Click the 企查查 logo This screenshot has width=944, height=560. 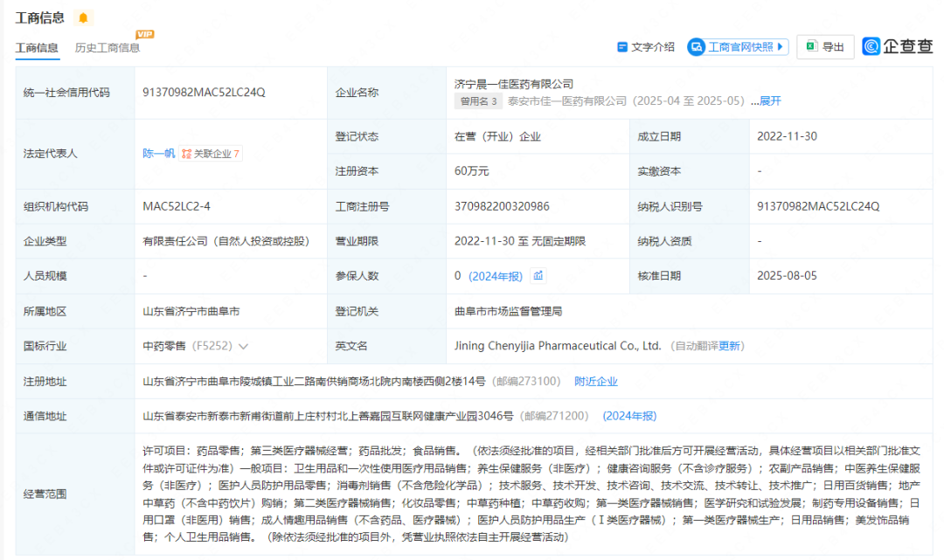coord(897,46)
